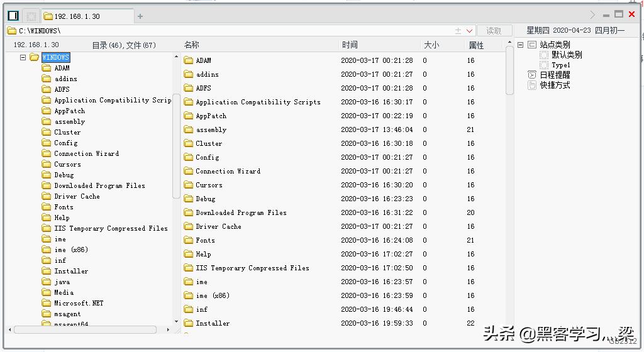Select the msagent folder in the tree
Screen dimensions: 644x352
click(x=67, y=314)
